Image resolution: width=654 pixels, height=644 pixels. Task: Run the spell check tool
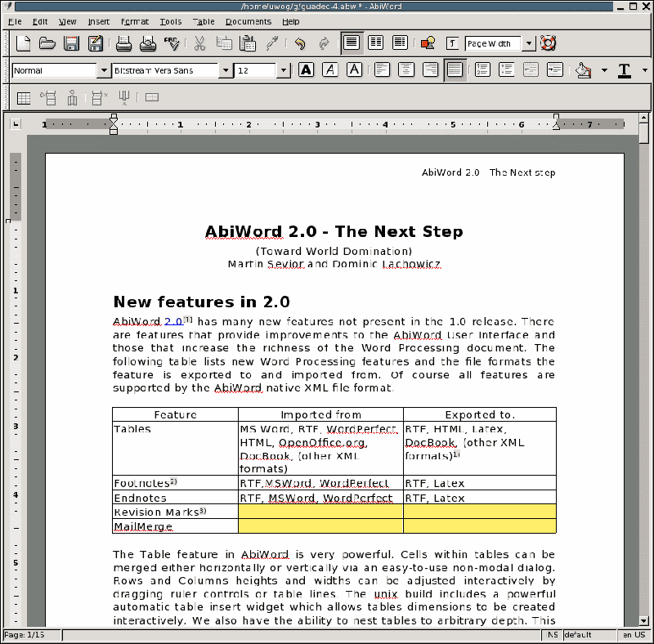pyautogui.click(x=172, y=43)
